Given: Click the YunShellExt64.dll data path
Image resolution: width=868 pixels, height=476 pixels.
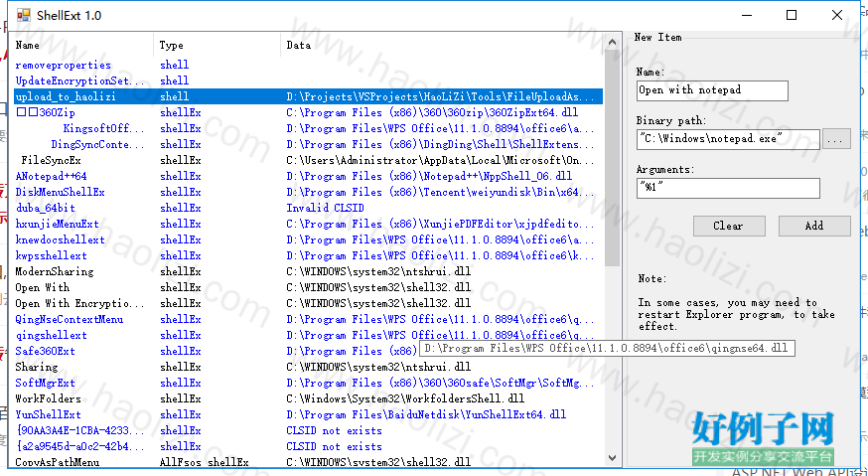Looking at the screenshot, I should 426,414.
